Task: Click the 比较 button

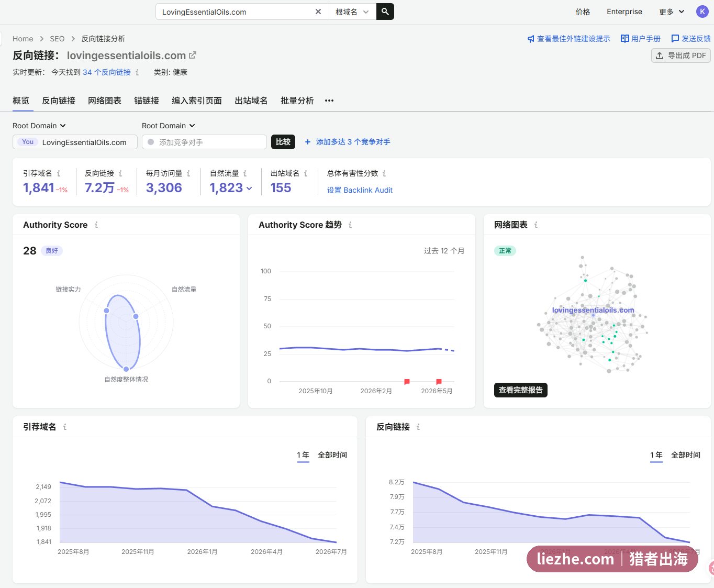Action: (283, 142)
